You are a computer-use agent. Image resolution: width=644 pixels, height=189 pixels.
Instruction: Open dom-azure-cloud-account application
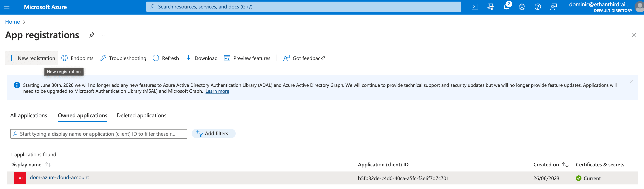[59, 177]
